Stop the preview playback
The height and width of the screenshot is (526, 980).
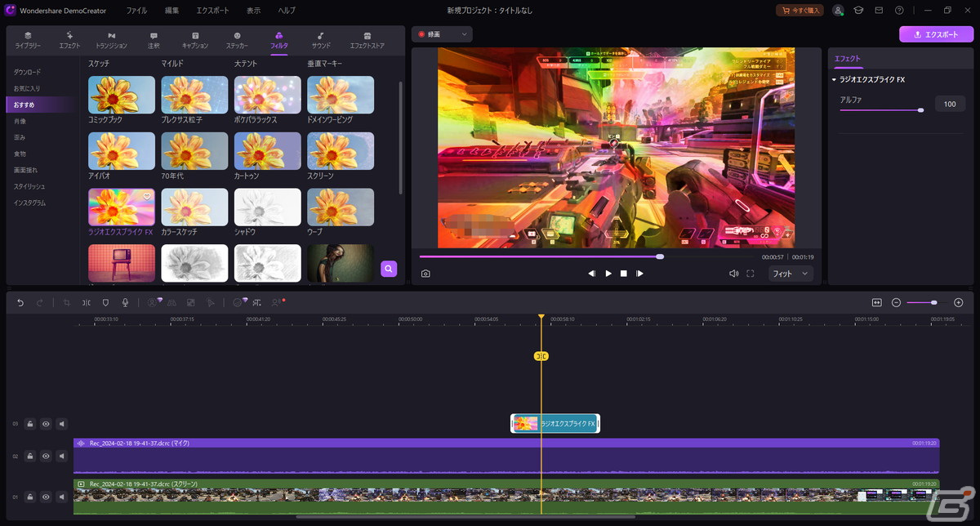click(x=624, y=274)
